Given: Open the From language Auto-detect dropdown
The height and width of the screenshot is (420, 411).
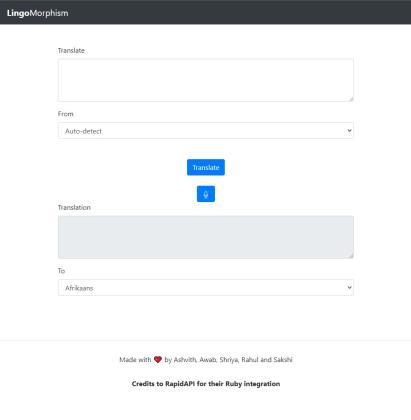Looking at the screenshot, I should [206, 131].
